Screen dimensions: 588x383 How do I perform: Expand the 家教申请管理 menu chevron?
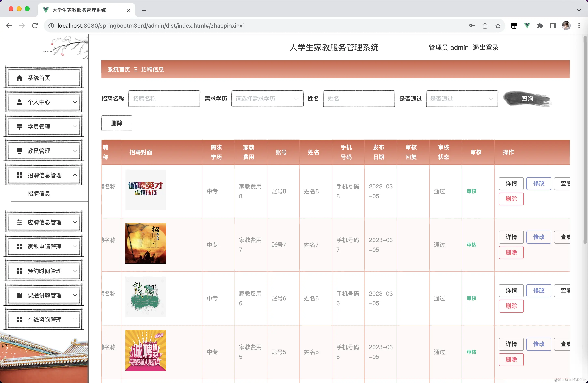75,246
